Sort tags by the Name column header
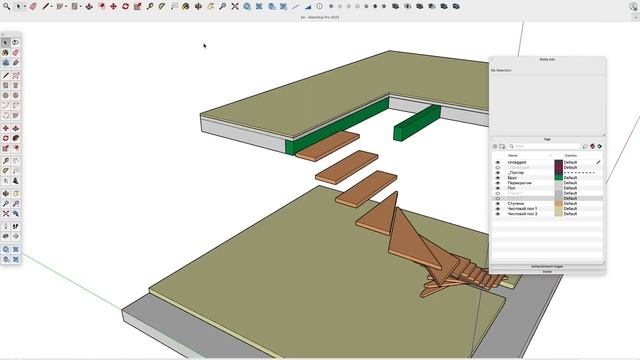 point(513,156)
